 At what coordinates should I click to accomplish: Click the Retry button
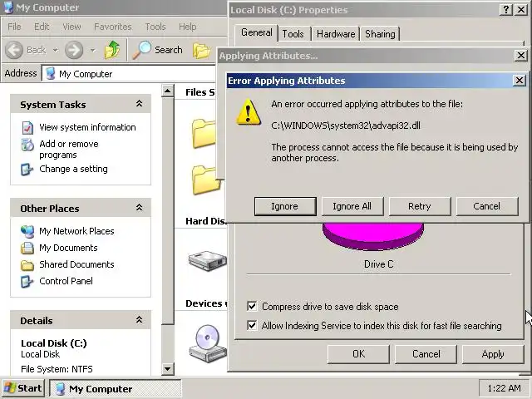pyautogui.click(x=420, y=206)
